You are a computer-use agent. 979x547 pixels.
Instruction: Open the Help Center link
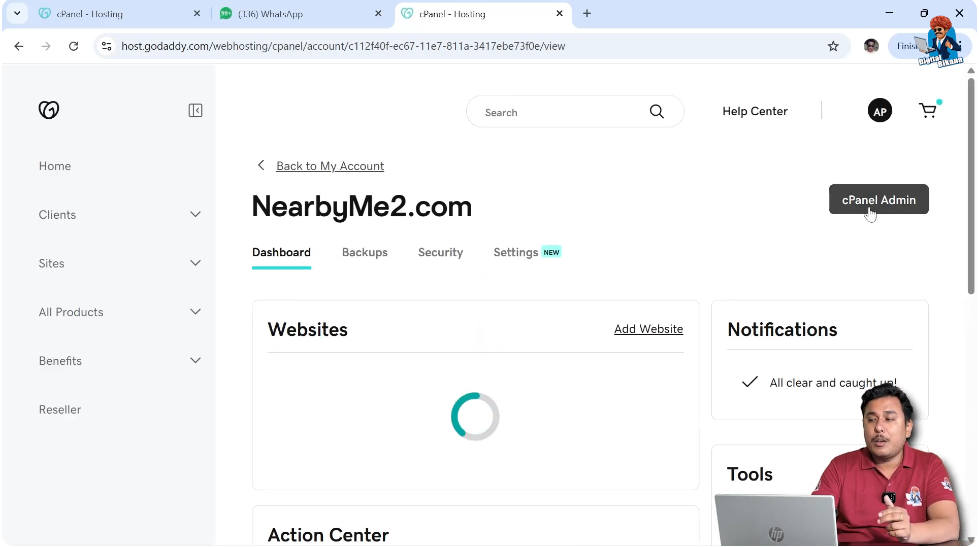click(754, 111)
